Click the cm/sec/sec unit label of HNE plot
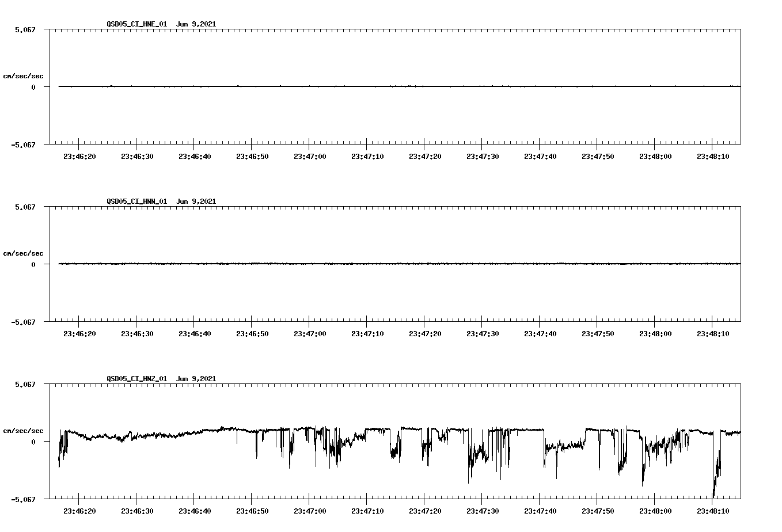The width and height of the screenshot is (782, 532). click(23, 76)
